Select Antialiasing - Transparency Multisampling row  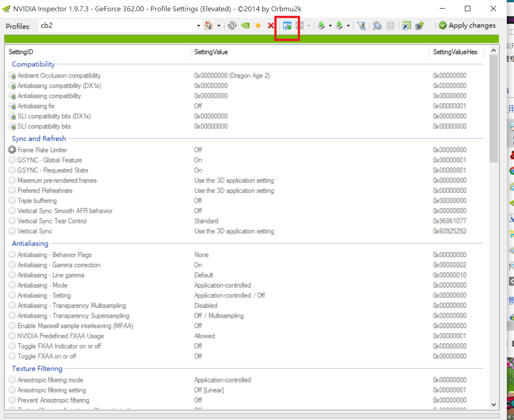click(x=245, y=306)
